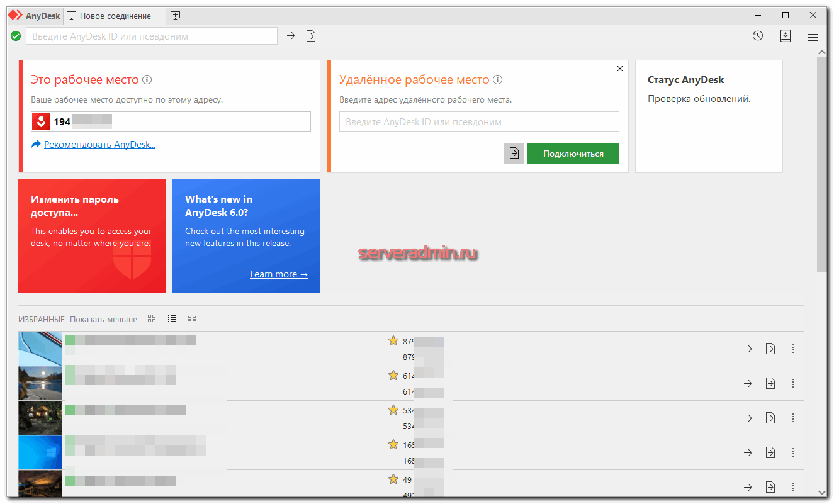Click the connect arrow in the address bar
This screenshot has height=504, width=834.
pos(291,36)
